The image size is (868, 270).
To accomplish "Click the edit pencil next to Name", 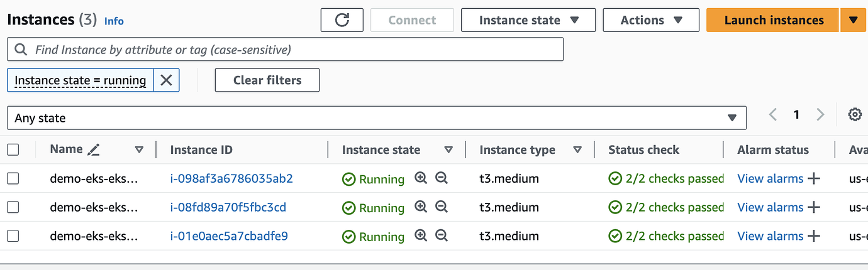I will coord(94,150).
